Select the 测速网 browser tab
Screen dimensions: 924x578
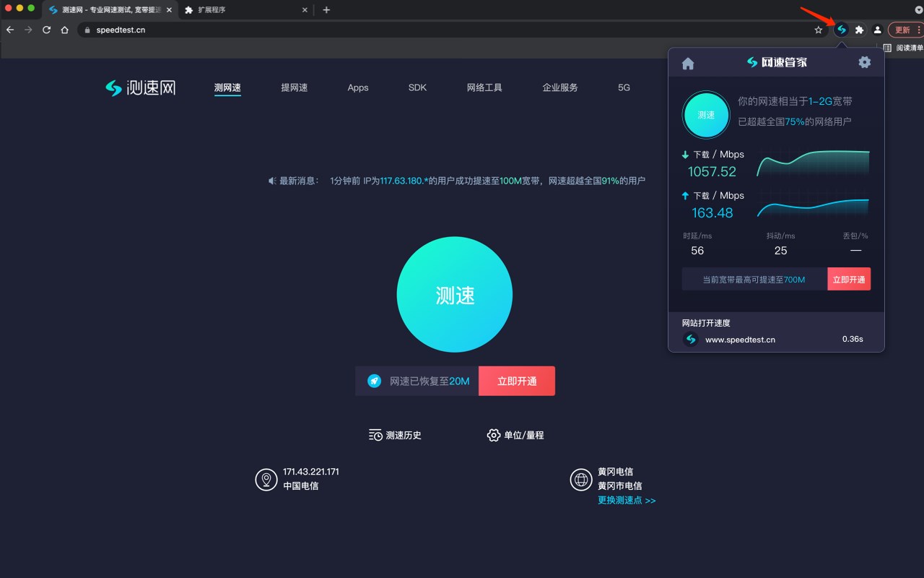[x=110, y=10]
